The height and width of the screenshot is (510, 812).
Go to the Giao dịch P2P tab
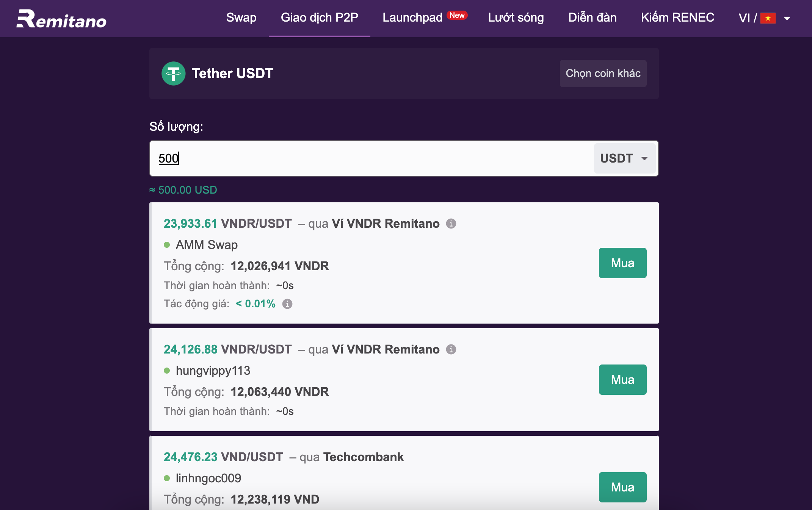coord(320,18)
